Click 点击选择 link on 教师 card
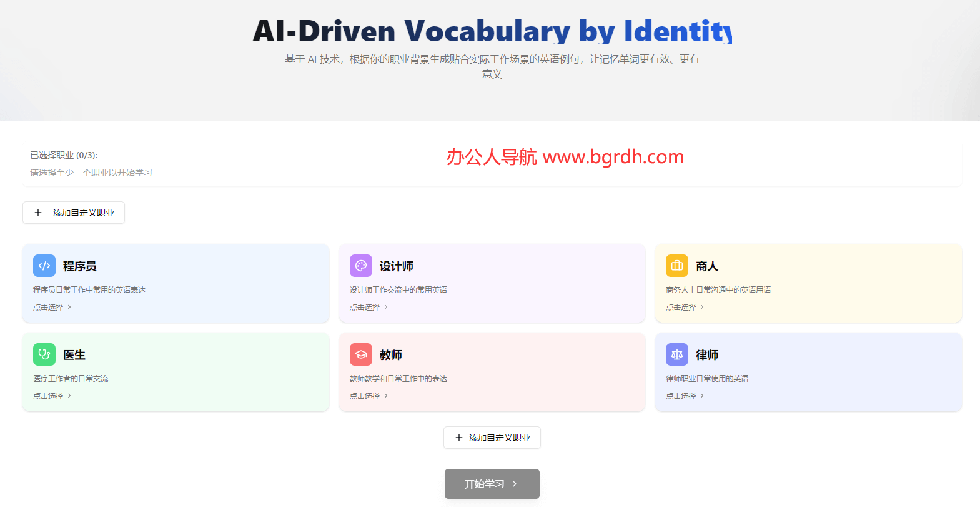Viewport: 980px width, 507px height. point(365,396)
